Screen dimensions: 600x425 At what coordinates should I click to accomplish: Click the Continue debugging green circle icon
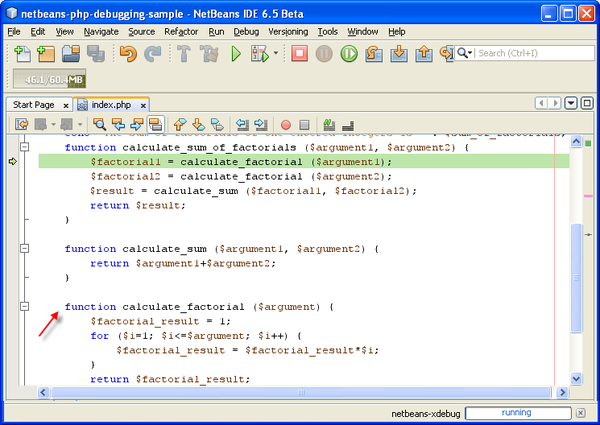point(349,54)
